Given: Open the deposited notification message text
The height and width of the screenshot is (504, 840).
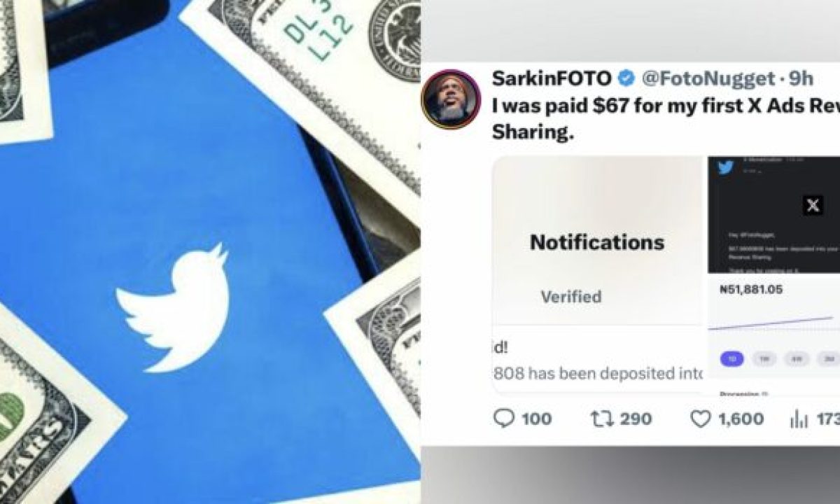Looking at the screenshot, I should [597, 373].
